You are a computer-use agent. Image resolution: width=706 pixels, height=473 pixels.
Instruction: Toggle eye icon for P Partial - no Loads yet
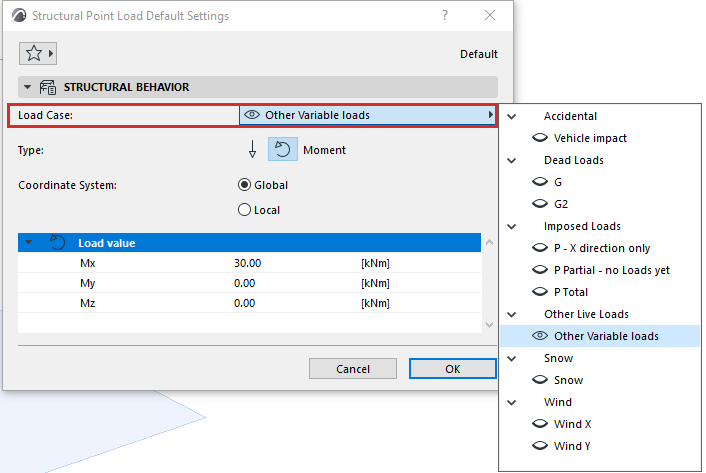540,270
